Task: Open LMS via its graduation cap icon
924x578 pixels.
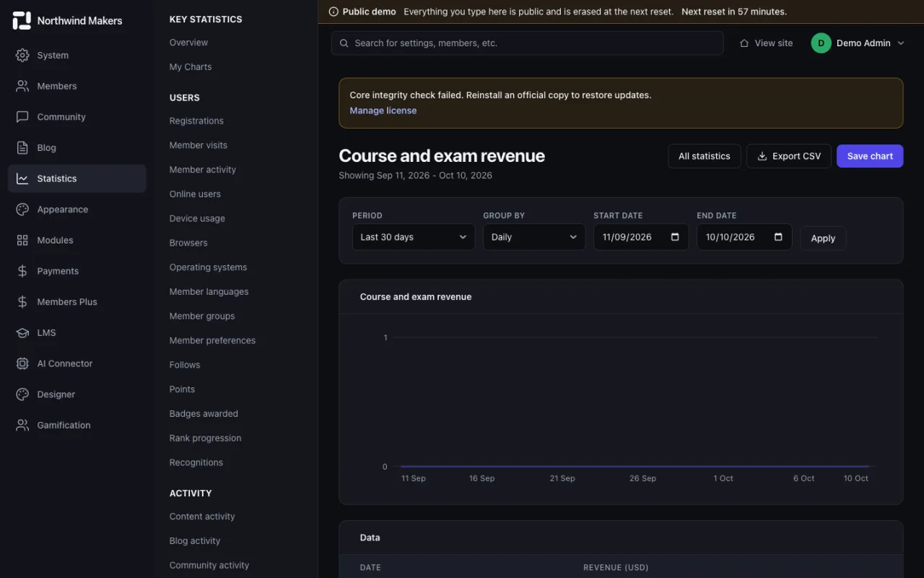Action: (22, 332)
